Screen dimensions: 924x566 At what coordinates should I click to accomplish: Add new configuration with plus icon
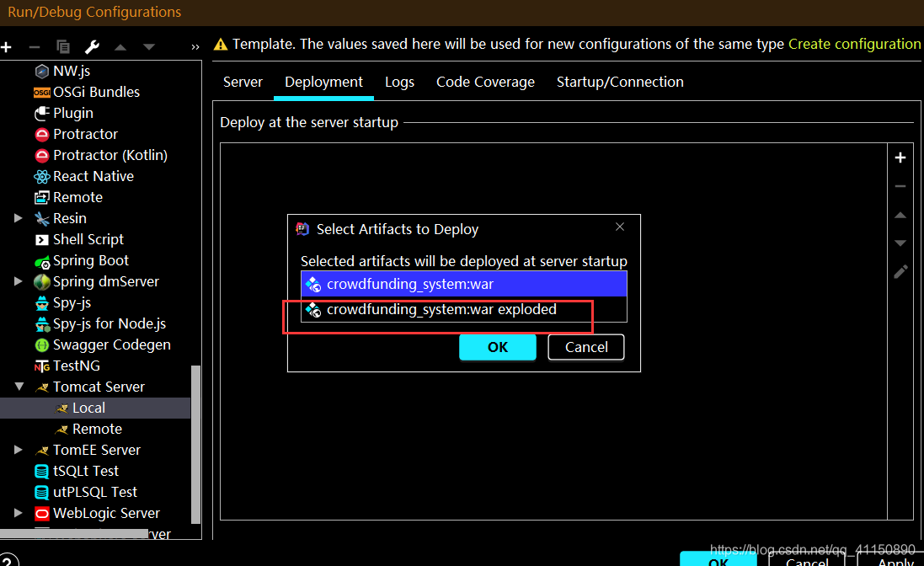click(x=7, y=47)
